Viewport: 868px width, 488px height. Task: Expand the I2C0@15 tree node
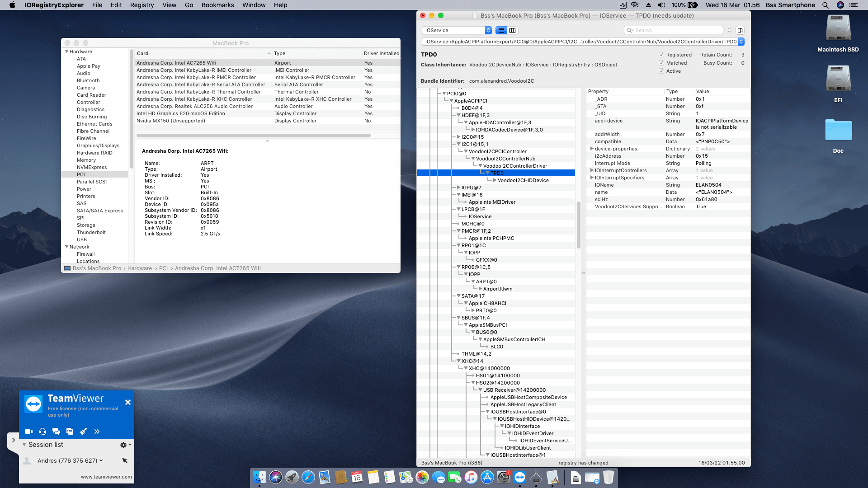[x=458, y=137]
